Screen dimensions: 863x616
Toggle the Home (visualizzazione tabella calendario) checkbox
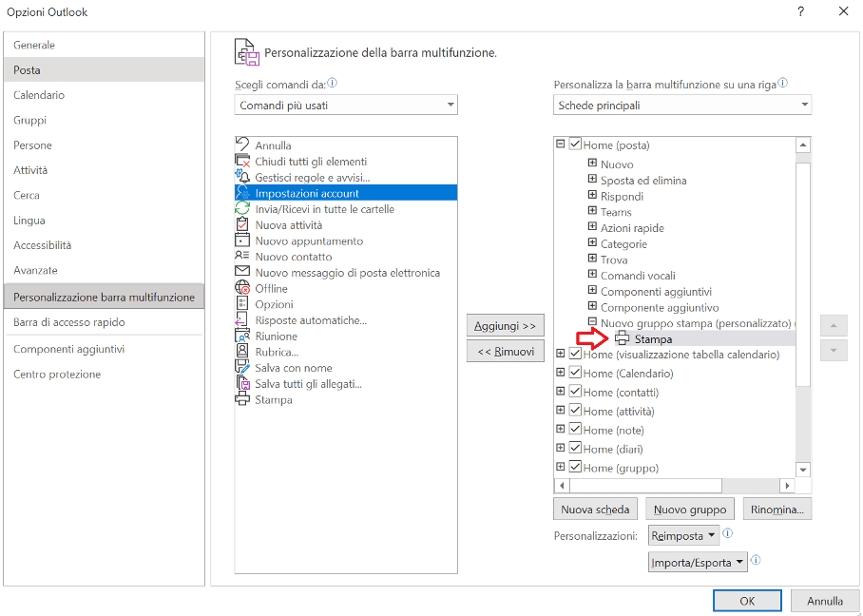pyautogui.click(x=575, y=354)
